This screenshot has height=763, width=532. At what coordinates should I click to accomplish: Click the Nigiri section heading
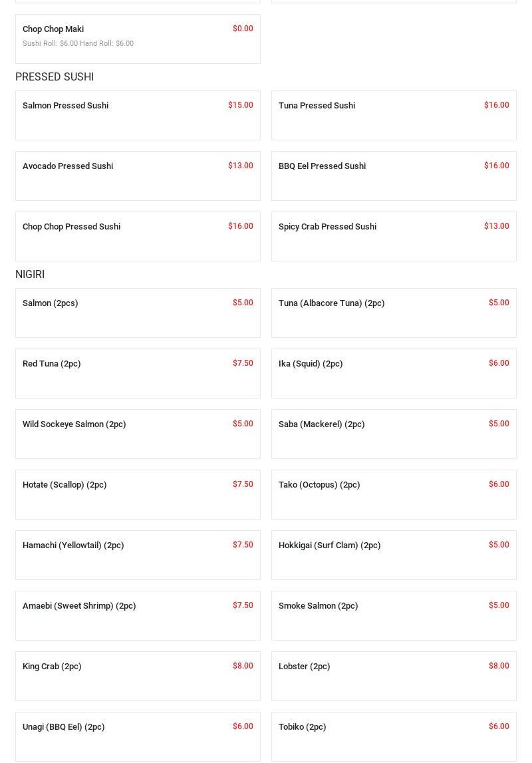pos(30,275)
